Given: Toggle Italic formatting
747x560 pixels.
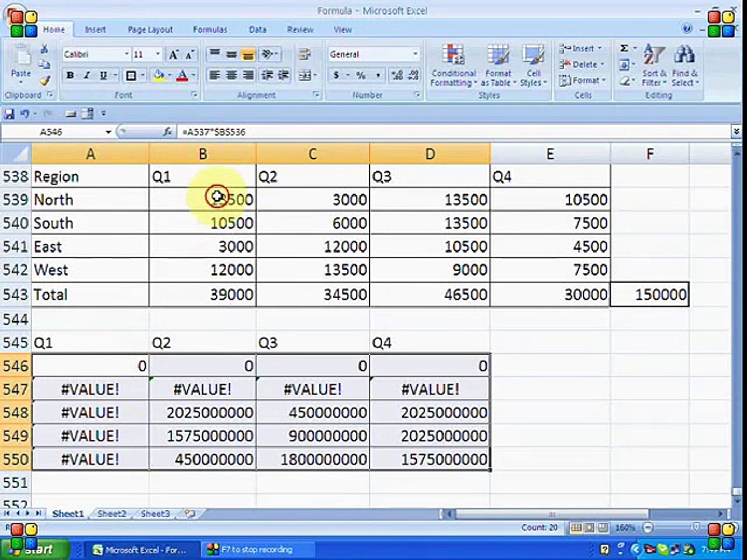Looking at the screenshot, I should (x=87, y=76).
